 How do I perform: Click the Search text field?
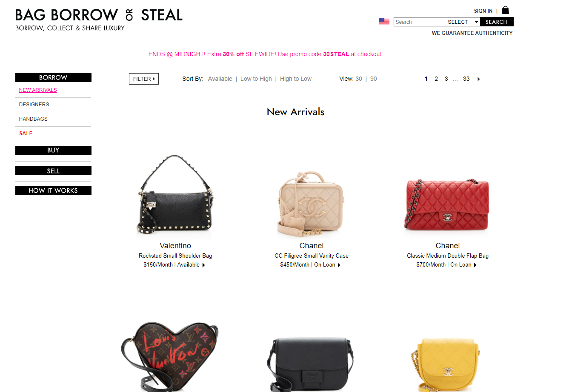click(420, 22)
